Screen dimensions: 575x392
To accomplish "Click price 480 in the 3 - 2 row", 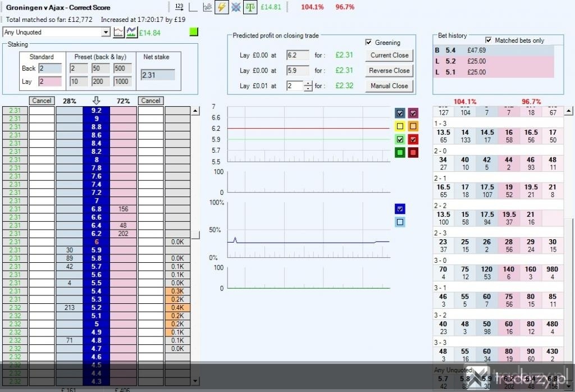I will pos(553,328).
